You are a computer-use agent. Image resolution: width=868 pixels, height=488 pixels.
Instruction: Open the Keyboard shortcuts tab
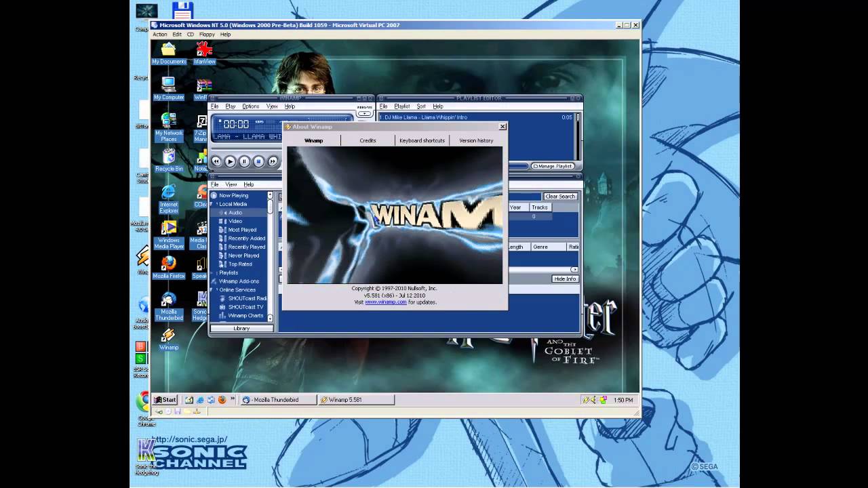click(x=422, y=140)
